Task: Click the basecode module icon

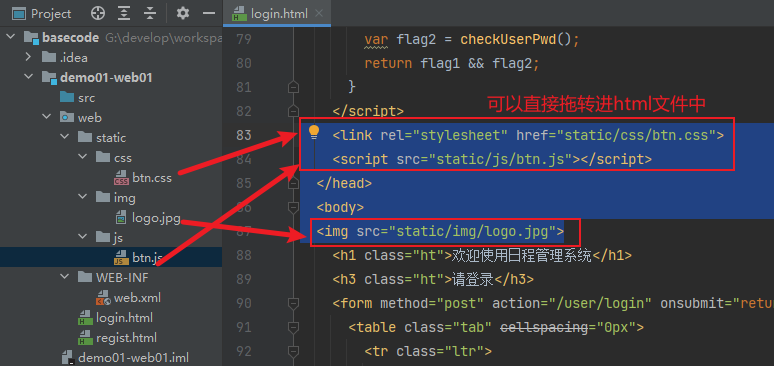Action: pos(31,38)
